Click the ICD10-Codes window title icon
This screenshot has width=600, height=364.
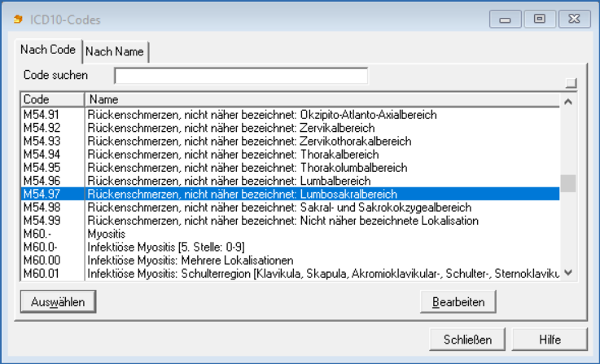[x=18, y=20]
